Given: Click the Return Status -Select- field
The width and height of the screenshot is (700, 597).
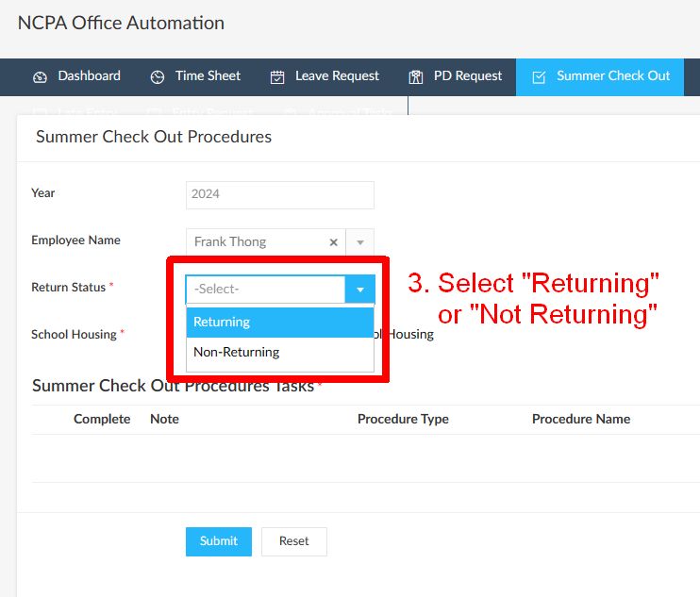Looking at the screenshot, I should tap(265, 290).
